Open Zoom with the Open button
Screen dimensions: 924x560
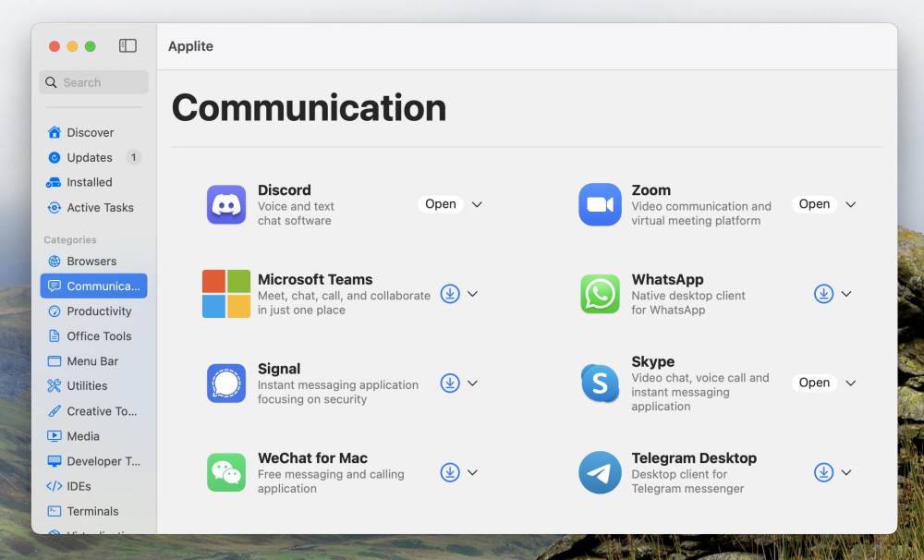click(x=814, y=204)
